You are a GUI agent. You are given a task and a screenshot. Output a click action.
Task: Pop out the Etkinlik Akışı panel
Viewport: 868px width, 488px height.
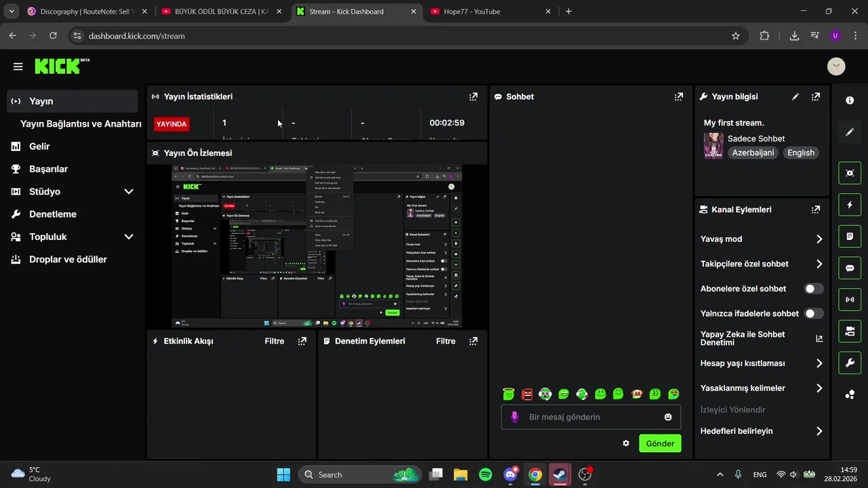302,341
